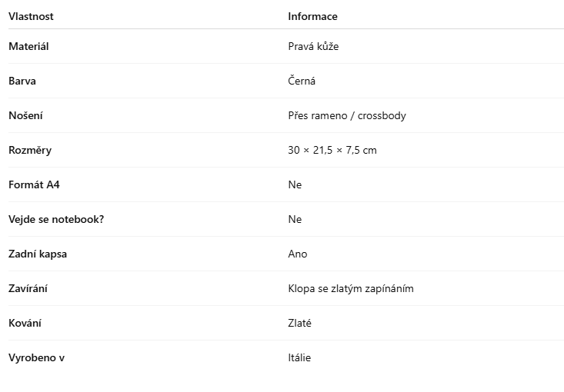Select 'Vejde se notebook?' label
The width and height of the screenshot is (564, 392).
click(56, 219)
